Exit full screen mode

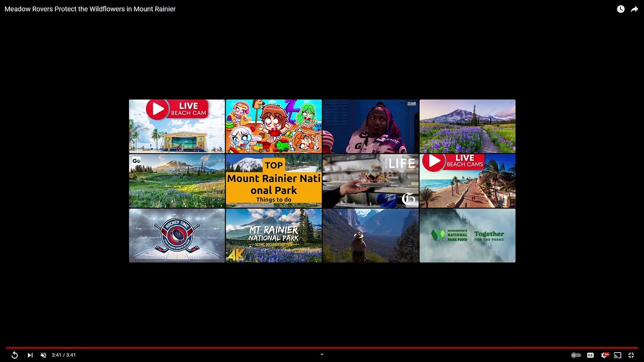click(631, 355)
